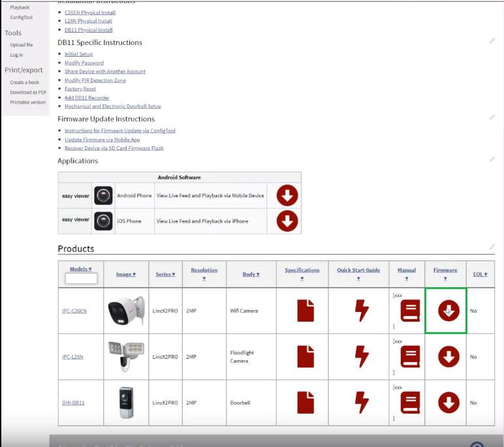Open L26N Physical Install link
504x447 pixels.
pyautogui.click(x=88, y=21)
